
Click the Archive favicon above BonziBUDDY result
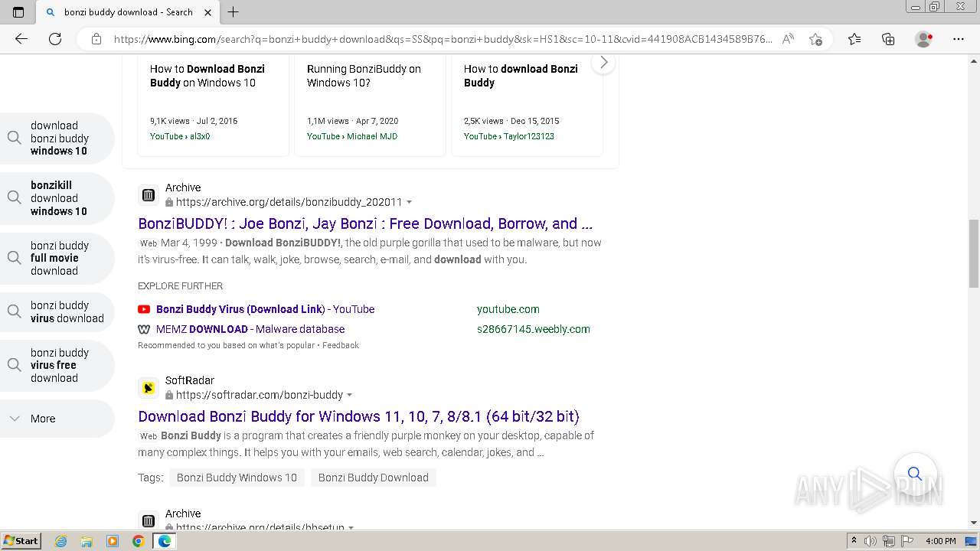click(149, 195)
